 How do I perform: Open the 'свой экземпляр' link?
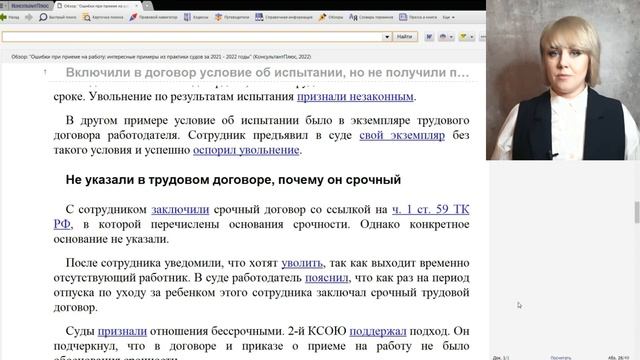click(x=402, y=135)
